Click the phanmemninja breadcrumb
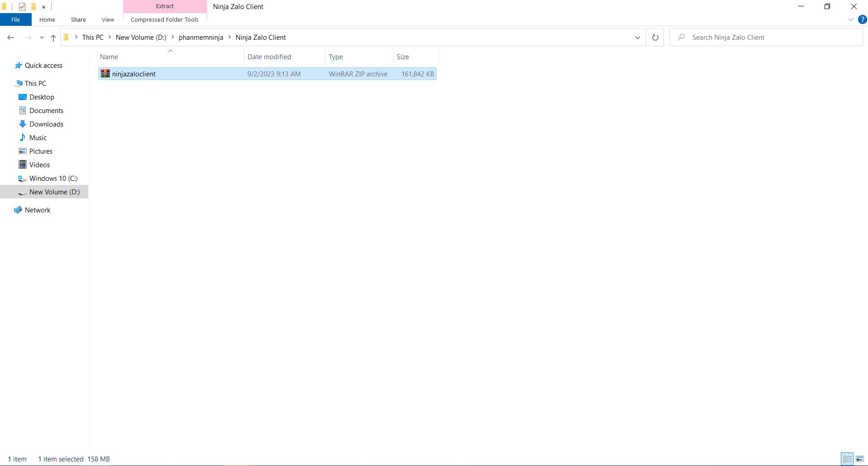Viewport: 868px width, 466px height. (x=201, y=38)
